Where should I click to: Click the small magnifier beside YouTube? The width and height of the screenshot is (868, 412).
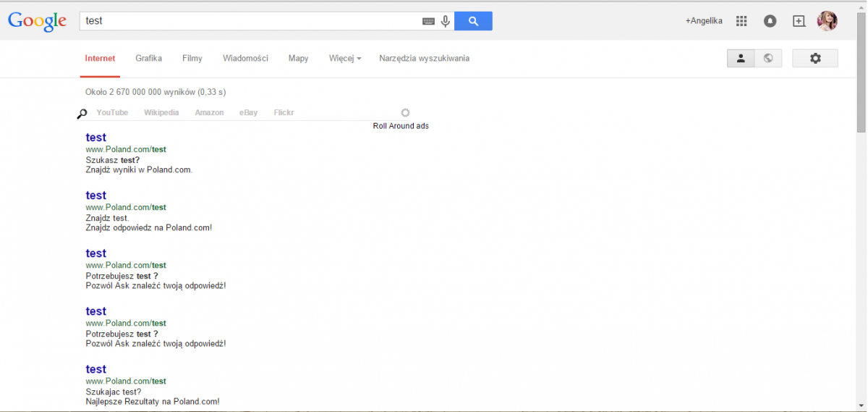[82, 113]
